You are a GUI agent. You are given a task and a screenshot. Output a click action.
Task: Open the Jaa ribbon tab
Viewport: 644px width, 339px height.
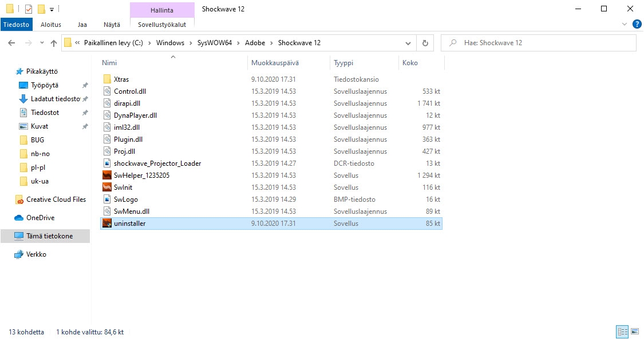tap(82, 25)
